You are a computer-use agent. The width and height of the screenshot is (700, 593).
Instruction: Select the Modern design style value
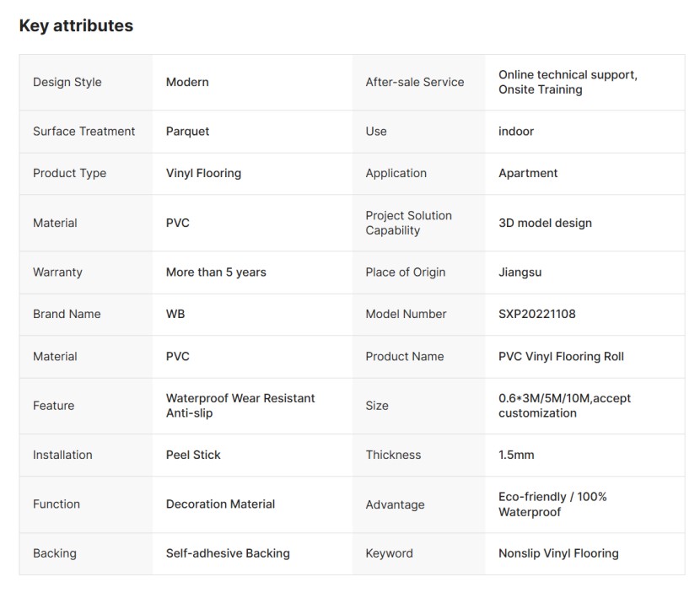(x=187, y=82)
